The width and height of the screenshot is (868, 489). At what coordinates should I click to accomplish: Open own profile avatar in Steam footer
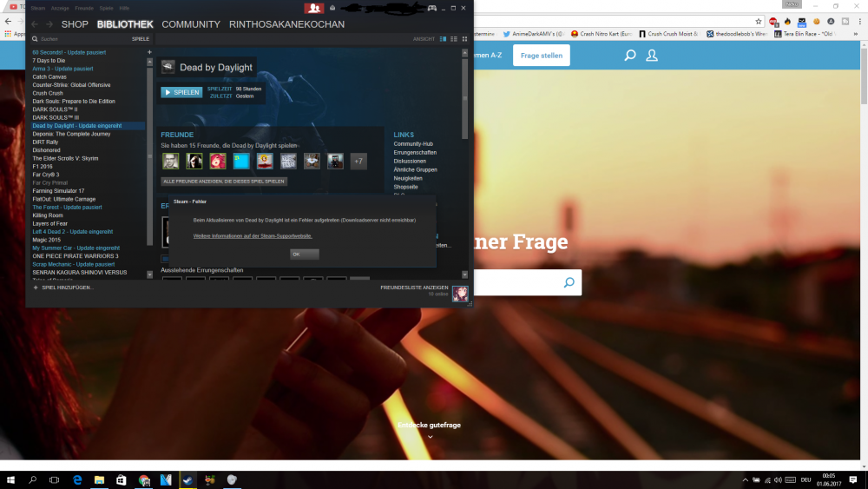coord(460,294)
